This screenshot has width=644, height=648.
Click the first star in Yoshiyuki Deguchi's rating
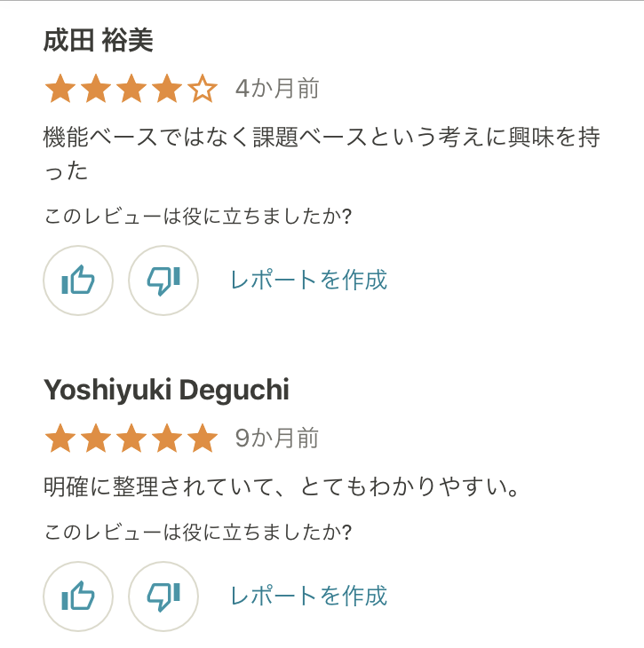click(x=60, y=439)
